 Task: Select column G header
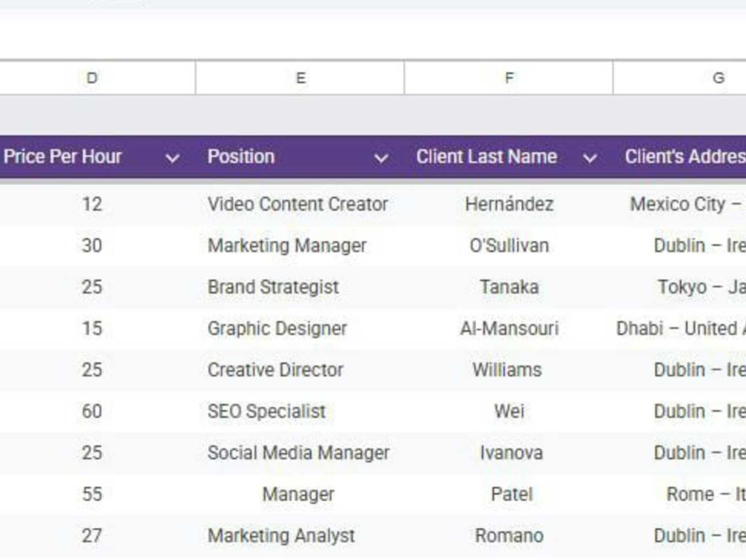[680, 78]
